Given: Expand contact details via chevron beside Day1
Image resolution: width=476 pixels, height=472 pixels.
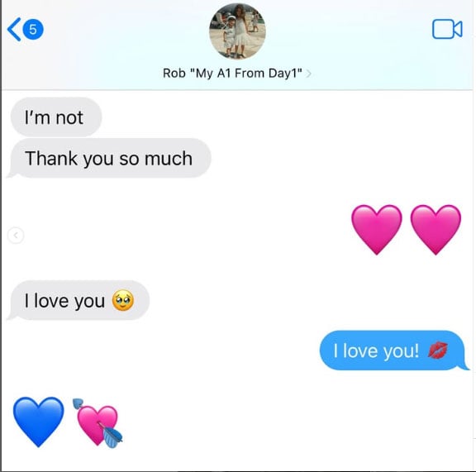Looking at the screenshot, I should tap(308, 74).
